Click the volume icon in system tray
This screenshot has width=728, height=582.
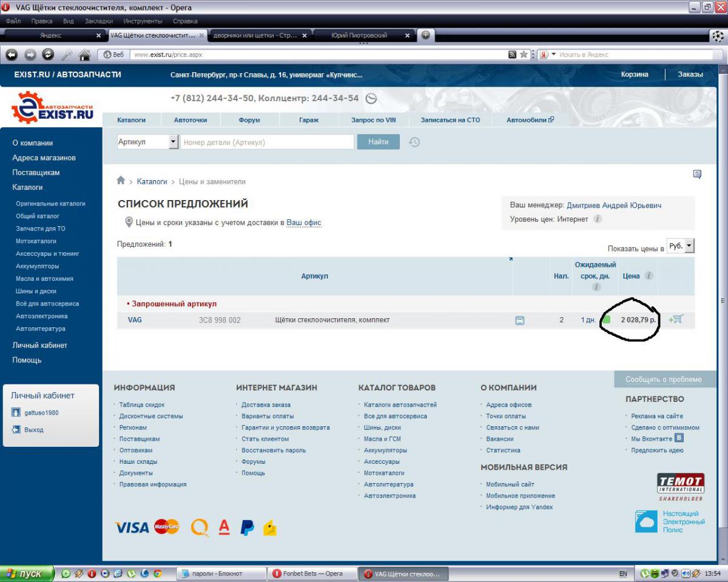[686, 573]
